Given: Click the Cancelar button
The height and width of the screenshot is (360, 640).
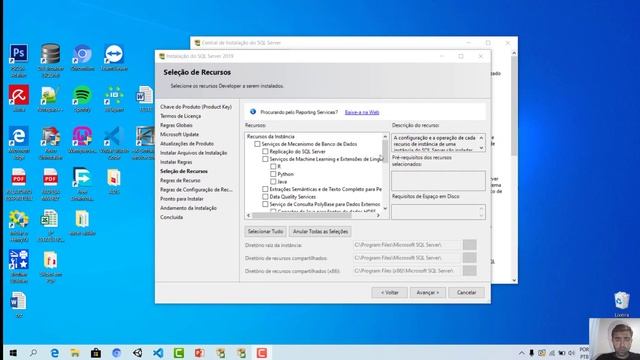Looking at the screenshot, I should point(466,293).
